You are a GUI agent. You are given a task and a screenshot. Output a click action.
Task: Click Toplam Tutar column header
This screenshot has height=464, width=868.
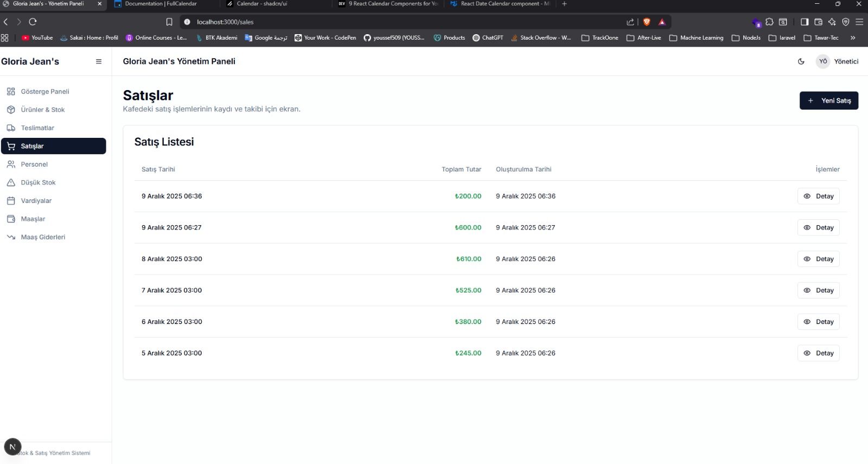(461, 169)
